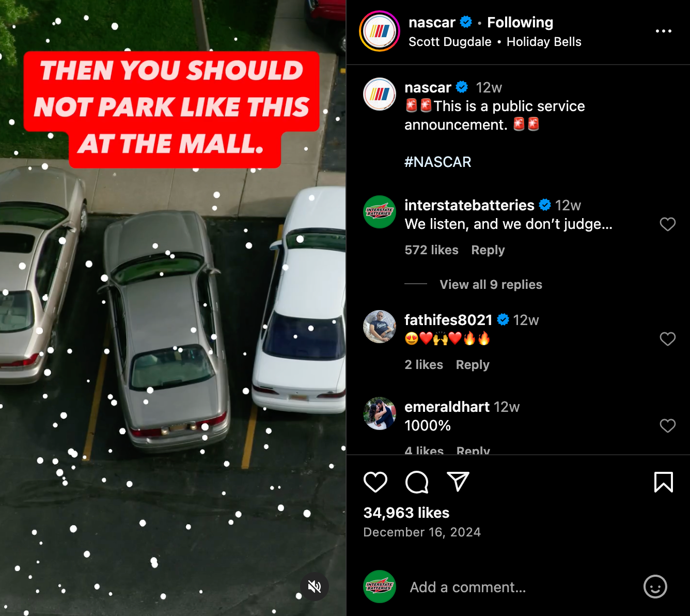690x616 pixels.
Task: Open Scott Dugdale Holiday Bells audio link
Action: pos(495,42)
